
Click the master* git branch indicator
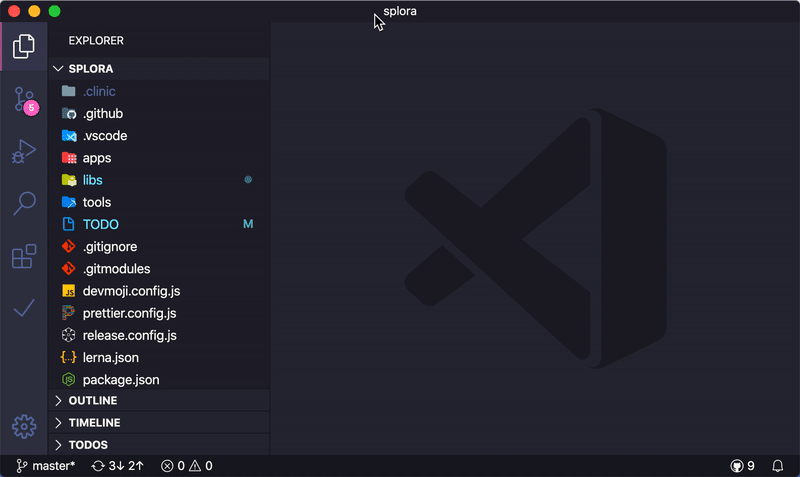45,466
